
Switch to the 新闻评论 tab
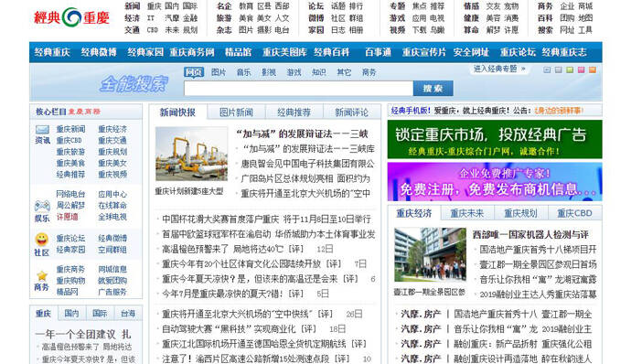351,112
